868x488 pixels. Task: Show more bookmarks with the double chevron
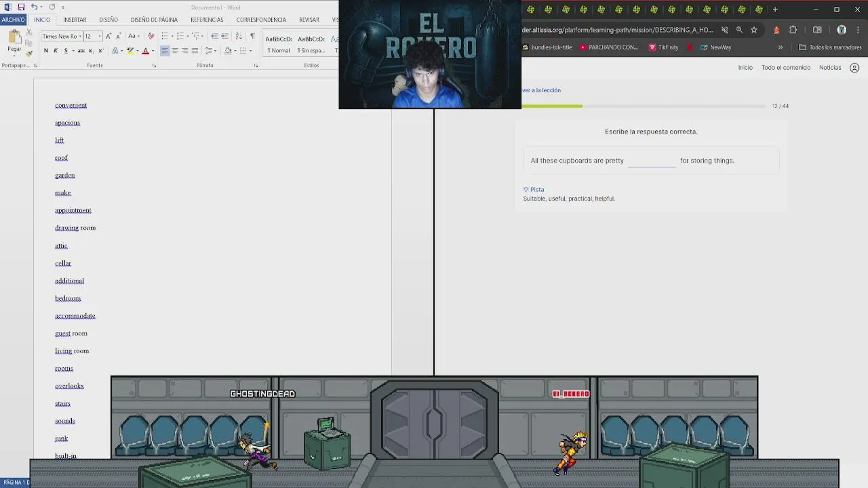pyautogui.click(x=781, y=47)
